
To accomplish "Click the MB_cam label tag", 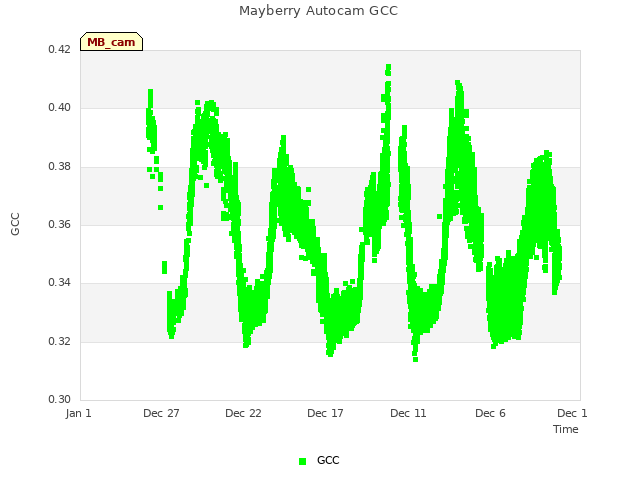I will [x=111, y=42].
